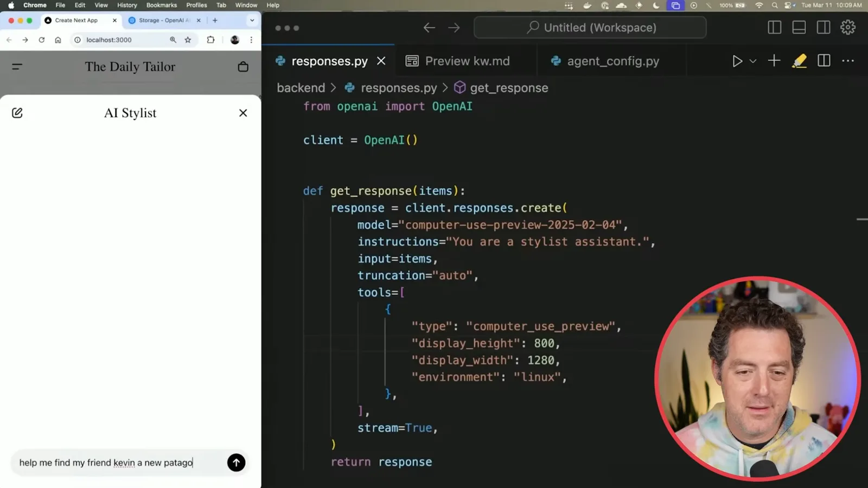Click the highlighter pen editor icon
868x488 pixels.
coord(799,61)
